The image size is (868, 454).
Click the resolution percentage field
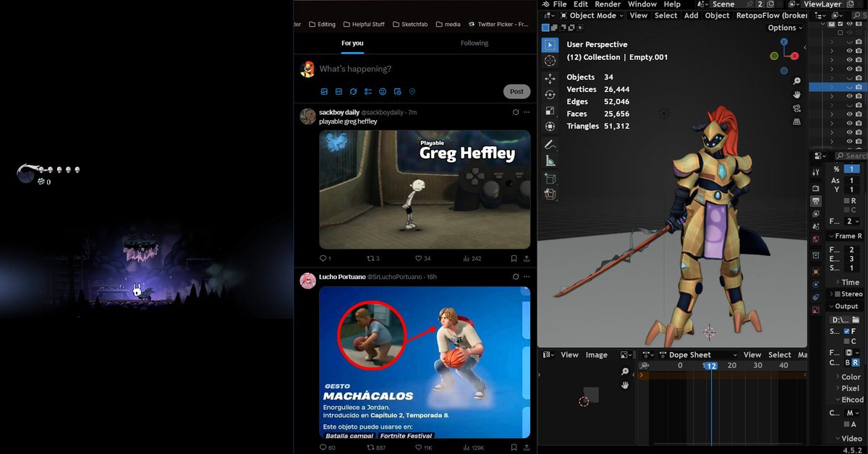tap(851, 168)
